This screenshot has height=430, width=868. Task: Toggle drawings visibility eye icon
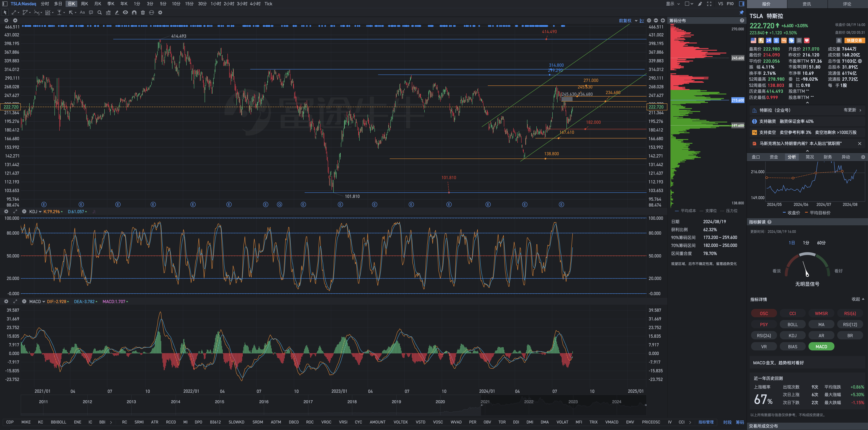125,12
